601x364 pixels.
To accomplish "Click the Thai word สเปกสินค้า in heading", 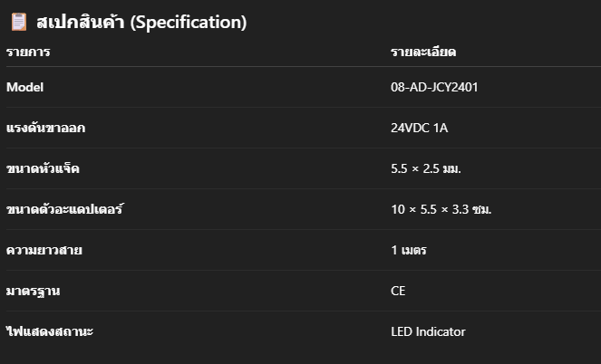I will [81, 22].
